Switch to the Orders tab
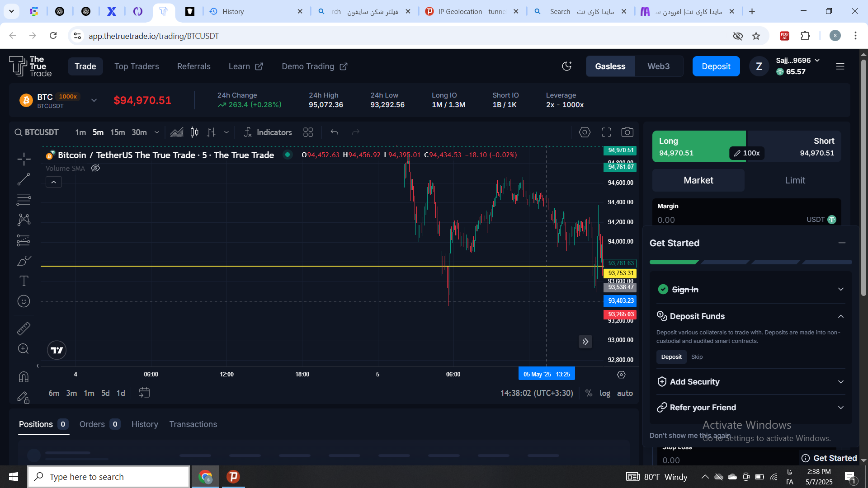 (99, 424)
